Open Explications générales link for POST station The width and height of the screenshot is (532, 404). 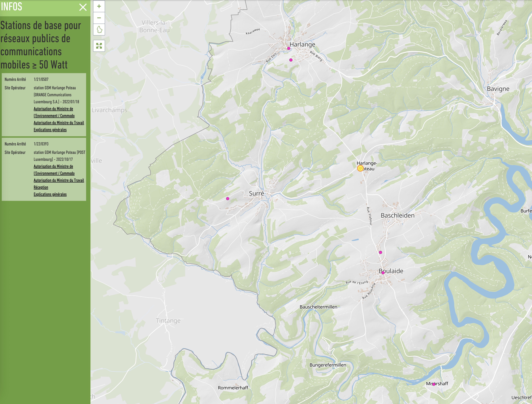pyautogui.click(x=50, y=194)
